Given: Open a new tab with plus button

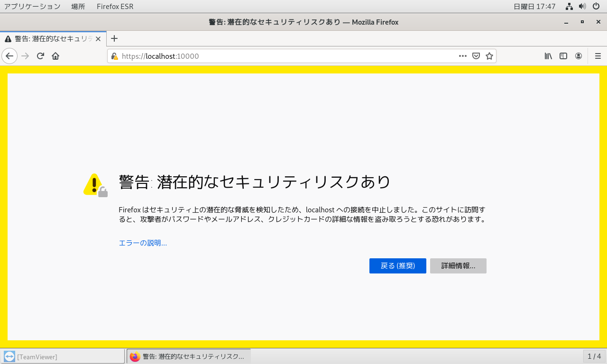Looking at the screenshot, I should coord(114,39).
